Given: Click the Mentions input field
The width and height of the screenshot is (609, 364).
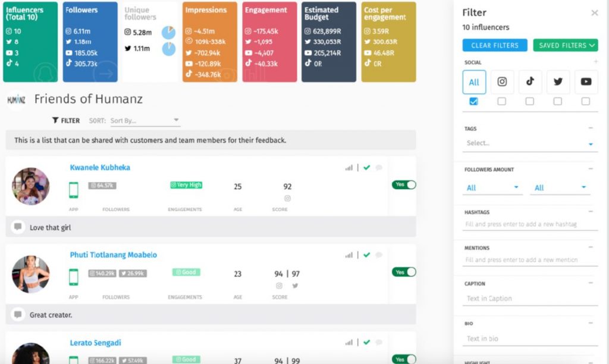Looking at the screenshot, I should 530,260.
